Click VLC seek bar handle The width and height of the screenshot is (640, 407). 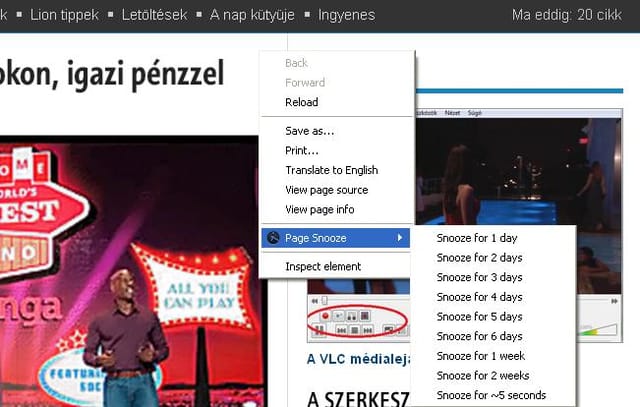[324, 301]
